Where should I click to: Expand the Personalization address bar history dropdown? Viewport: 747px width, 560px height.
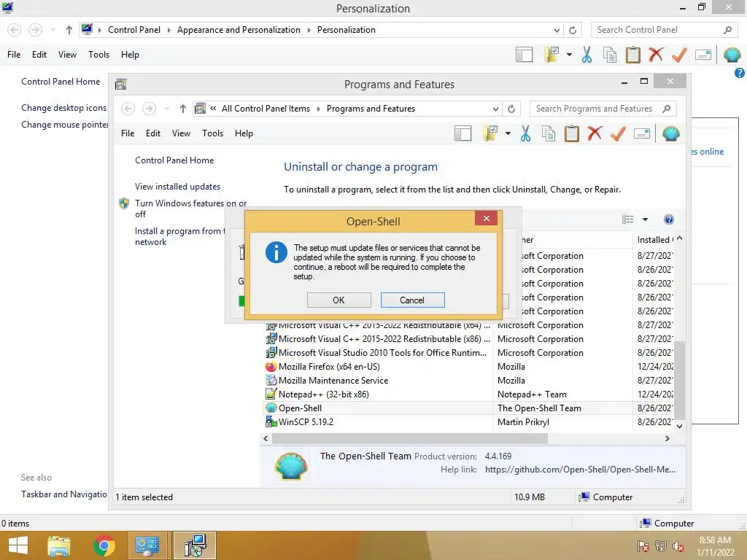557,30
